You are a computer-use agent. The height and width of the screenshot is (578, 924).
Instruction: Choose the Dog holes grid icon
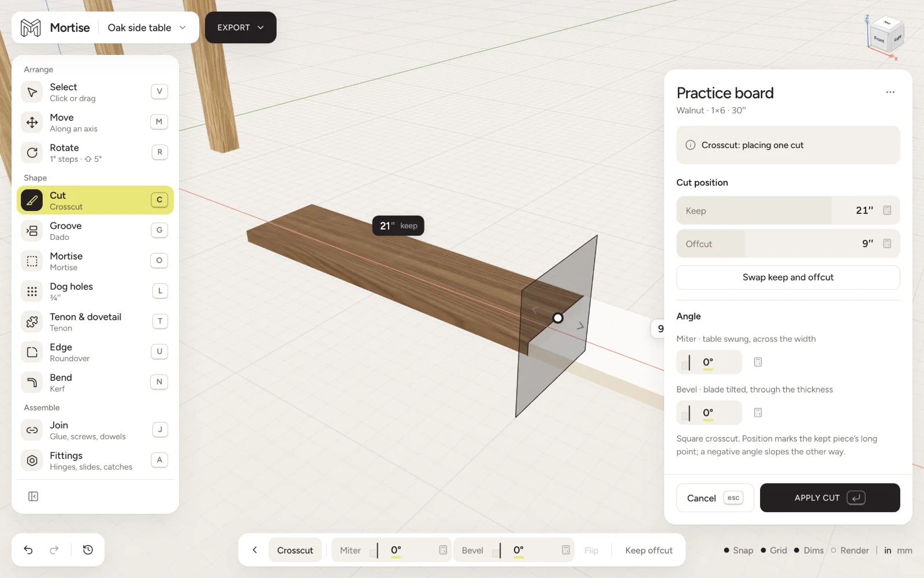32,291
